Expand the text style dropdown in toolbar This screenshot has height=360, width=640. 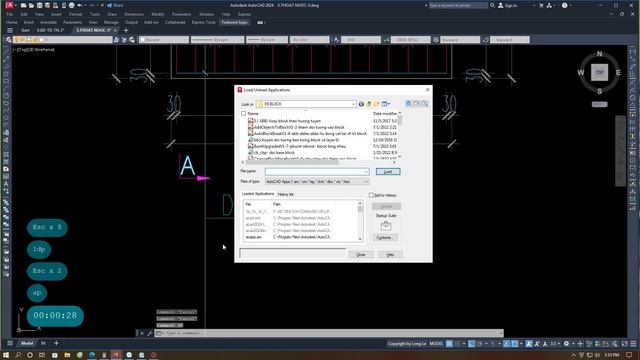click(x=361, y=40)
